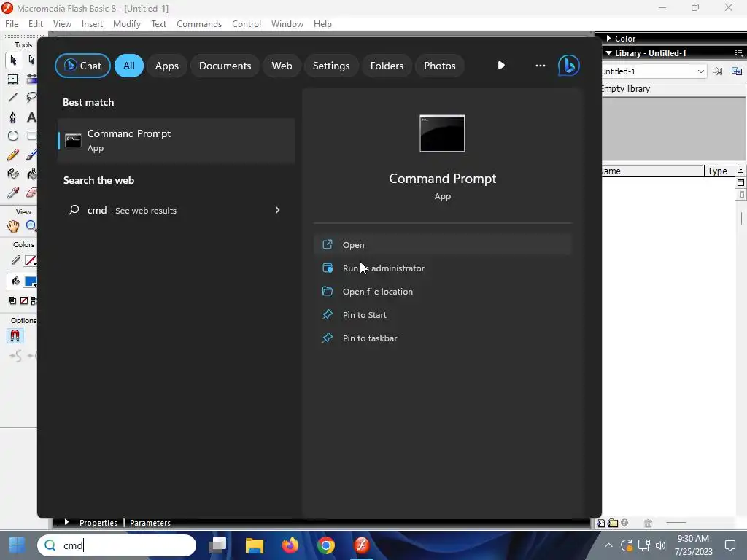The height and width of the screenshot is (560, 747).
Task: Pin the current library
Action: tap(717, 71)
